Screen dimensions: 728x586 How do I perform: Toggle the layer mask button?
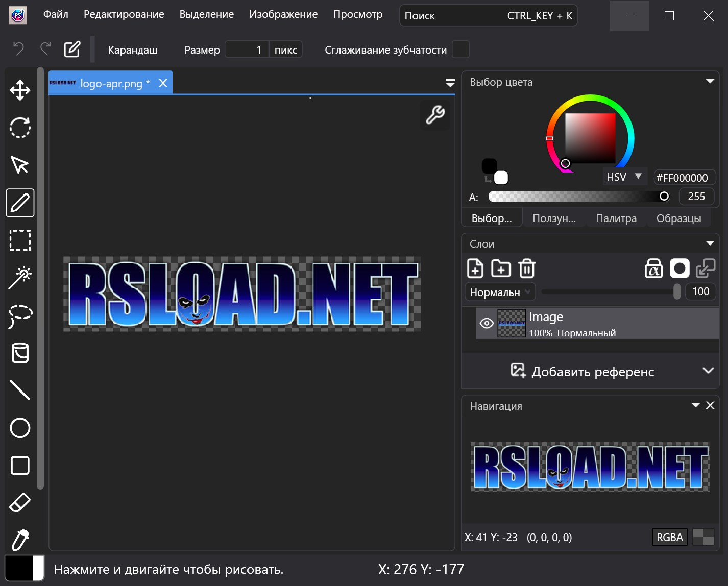(x=680, y=268)
